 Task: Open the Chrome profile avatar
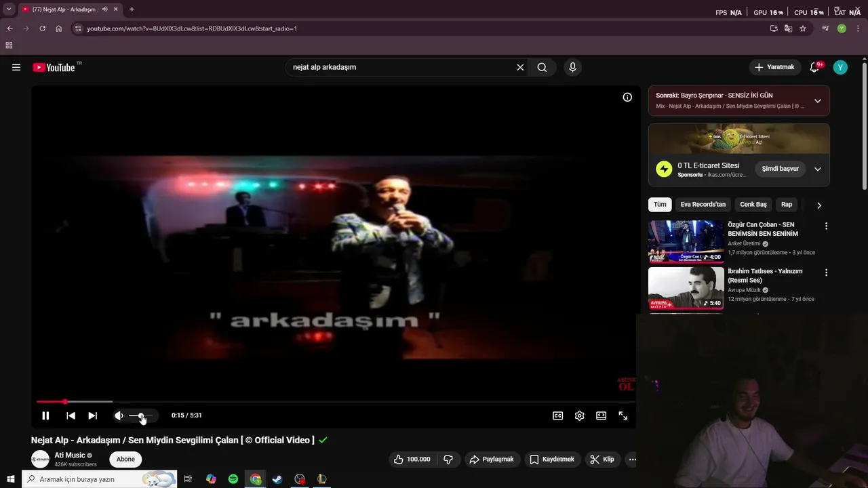(x=842, y=28)
